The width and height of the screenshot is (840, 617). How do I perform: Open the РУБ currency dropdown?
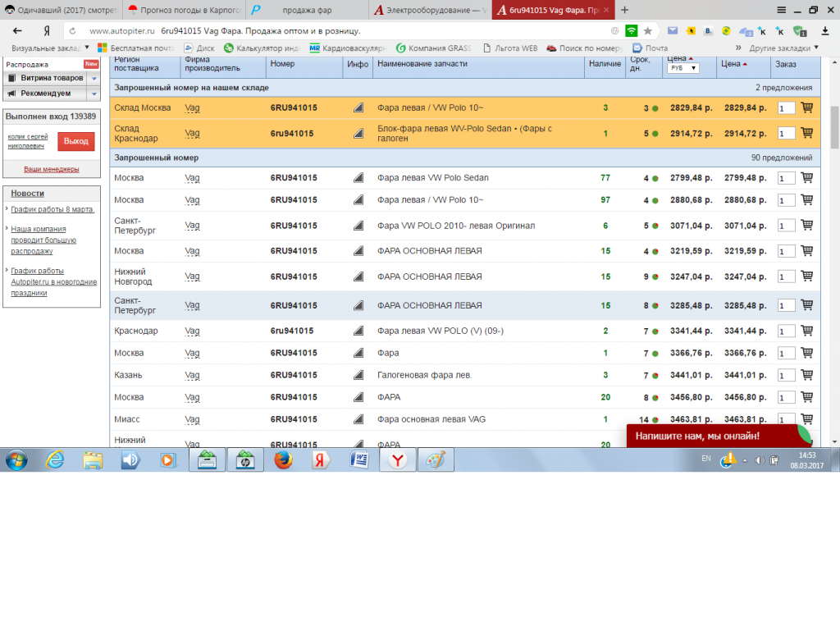(683, 68)
